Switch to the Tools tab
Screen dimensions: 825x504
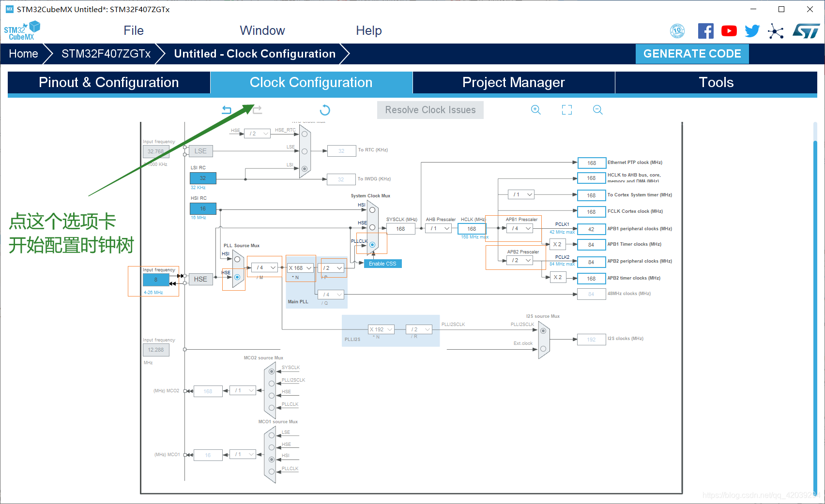pyautogui.click(x=716, y=82)
